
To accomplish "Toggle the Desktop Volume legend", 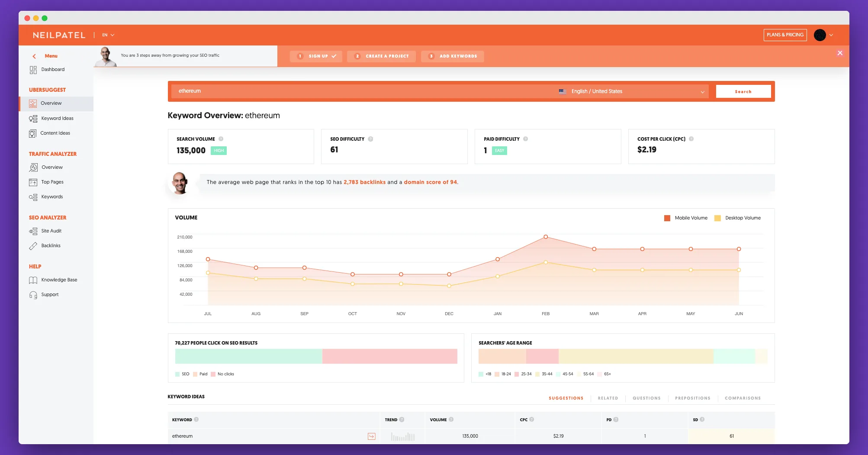I will click(738, 218).
